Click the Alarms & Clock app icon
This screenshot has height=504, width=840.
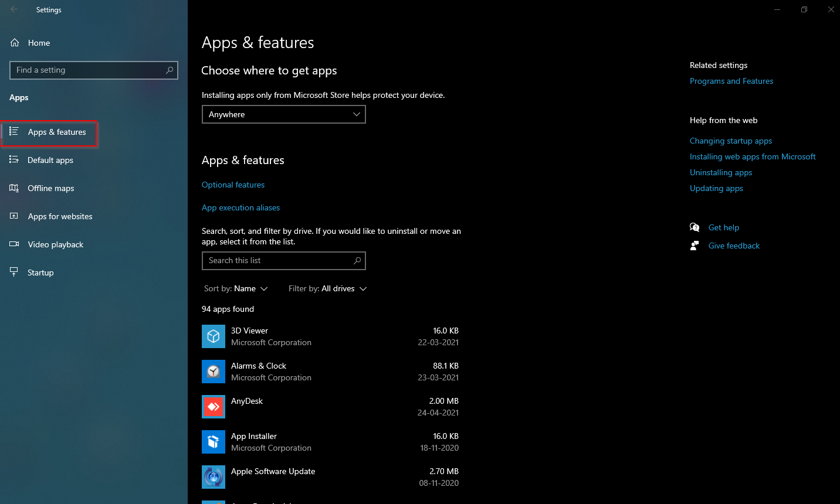(214, 372)
